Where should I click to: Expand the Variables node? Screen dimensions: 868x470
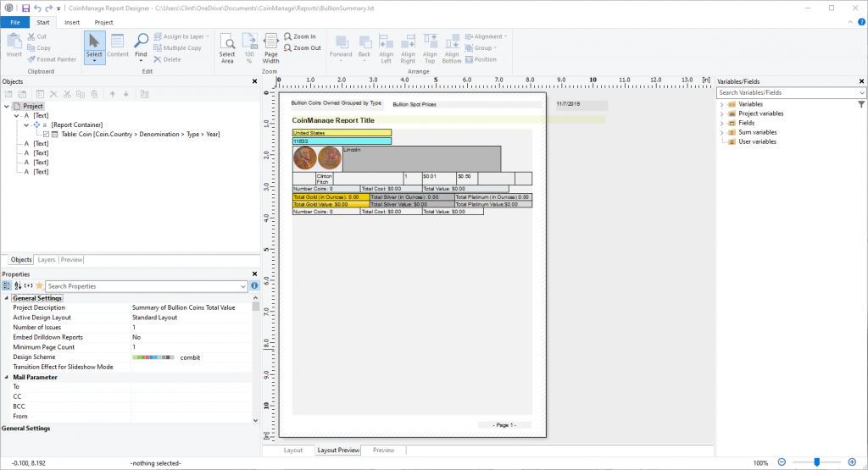tap(722, 104)
